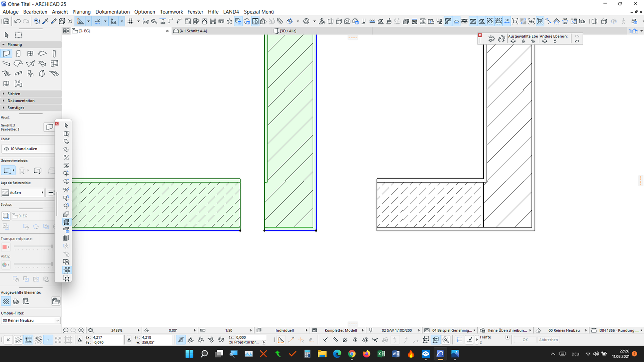Expand the Sonstiges toolbox section

(31, 108)
